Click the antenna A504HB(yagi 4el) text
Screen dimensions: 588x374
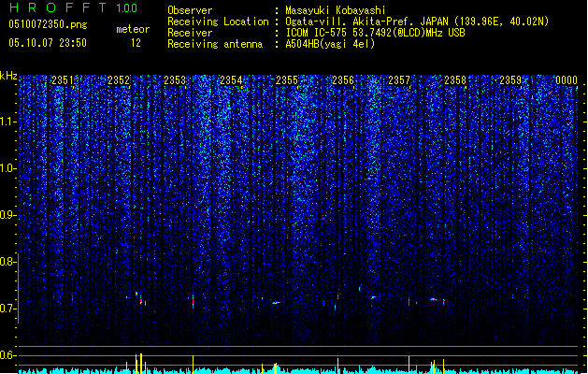pyautogui.click(x=330, y=44)
